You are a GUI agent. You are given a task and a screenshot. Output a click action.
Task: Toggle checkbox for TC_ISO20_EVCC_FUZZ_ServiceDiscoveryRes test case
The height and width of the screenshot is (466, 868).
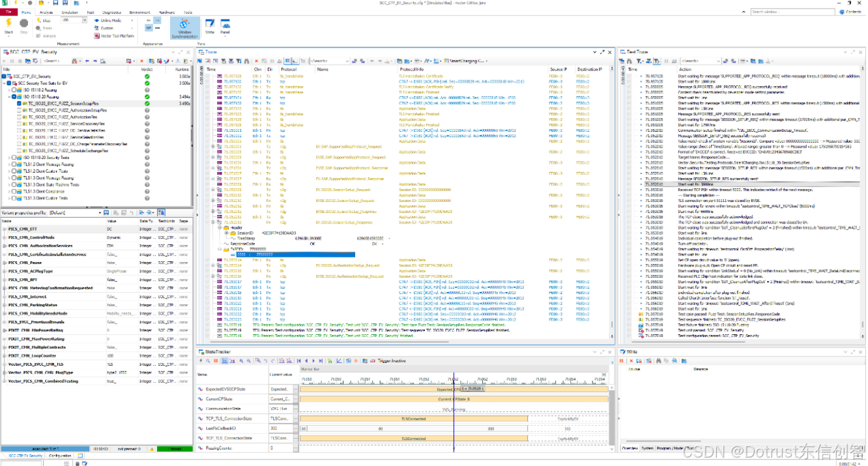[20, 124]
